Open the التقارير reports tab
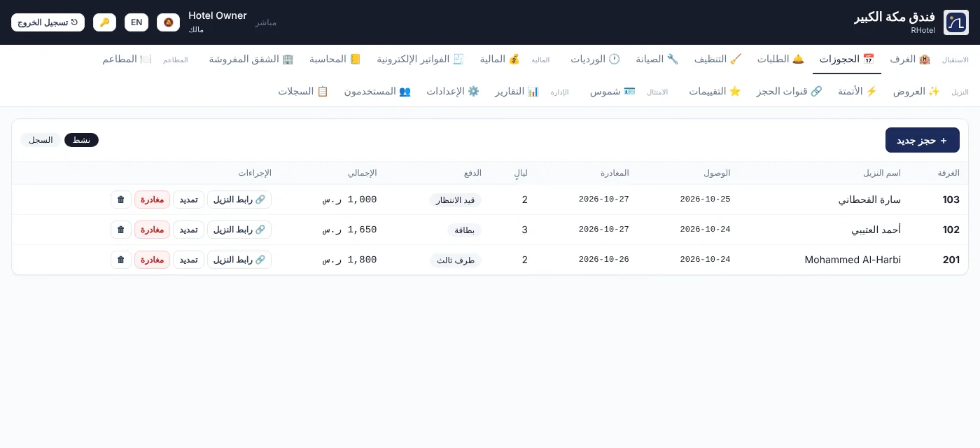Viewport: 980px width, 448px height. click(517, 92)
